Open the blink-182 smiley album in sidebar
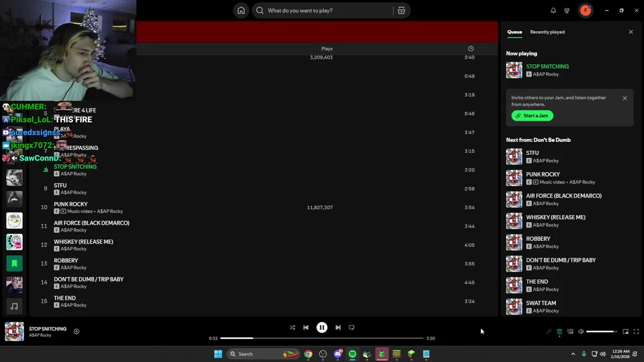 click(14, 242)
